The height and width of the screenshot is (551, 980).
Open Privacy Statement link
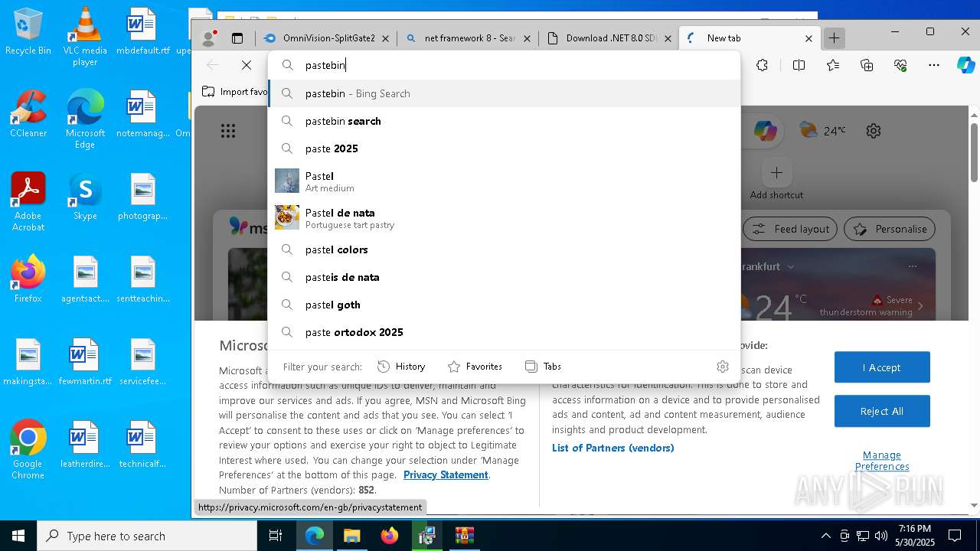pyautogui.click(x=446, y=474)
